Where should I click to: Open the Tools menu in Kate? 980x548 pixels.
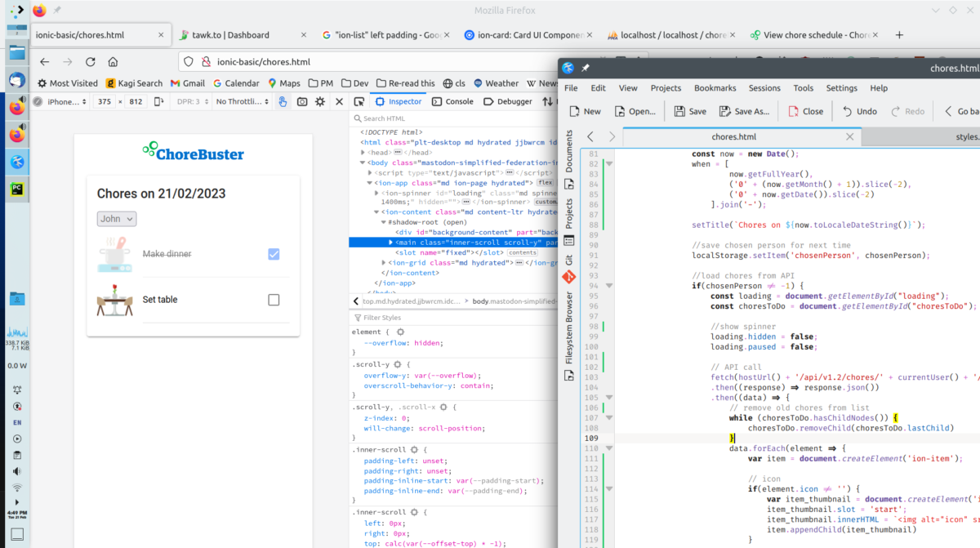click(804, 88)
